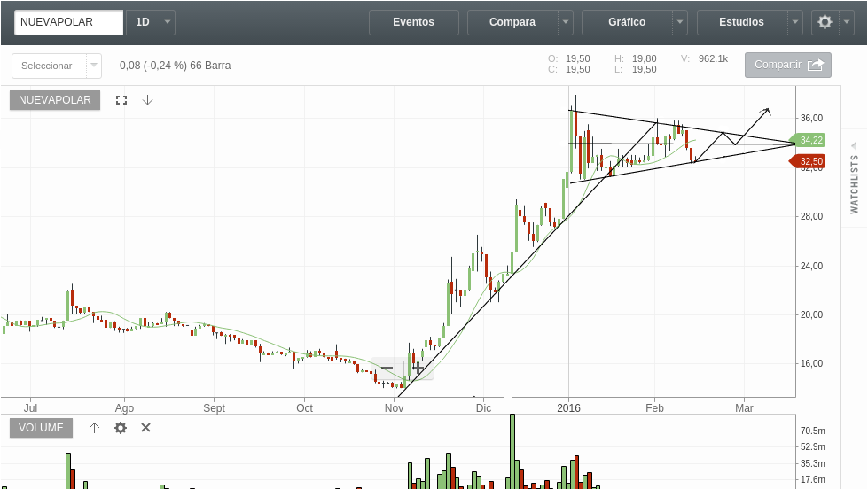This screenshot has height=489, width=868.
Task: Expand the Compara dropdown arrow
Action: click(x=565, y=22)
